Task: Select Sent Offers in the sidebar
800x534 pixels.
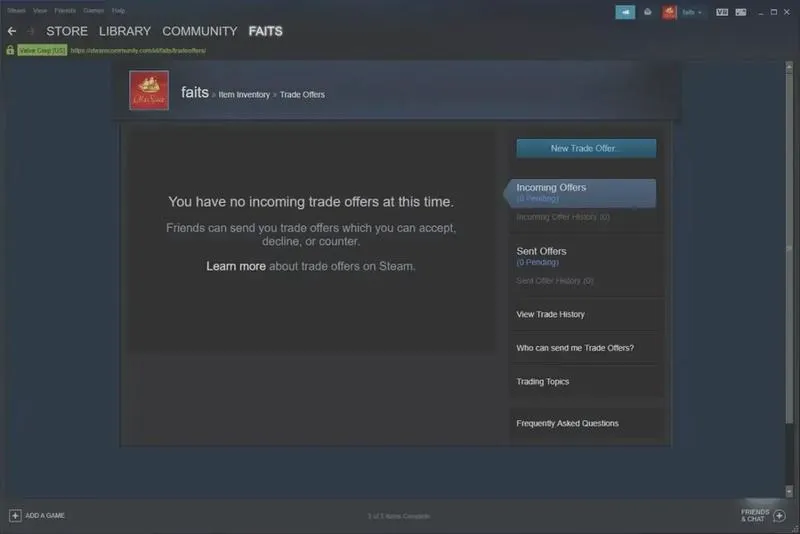Action: click(541, 251)
